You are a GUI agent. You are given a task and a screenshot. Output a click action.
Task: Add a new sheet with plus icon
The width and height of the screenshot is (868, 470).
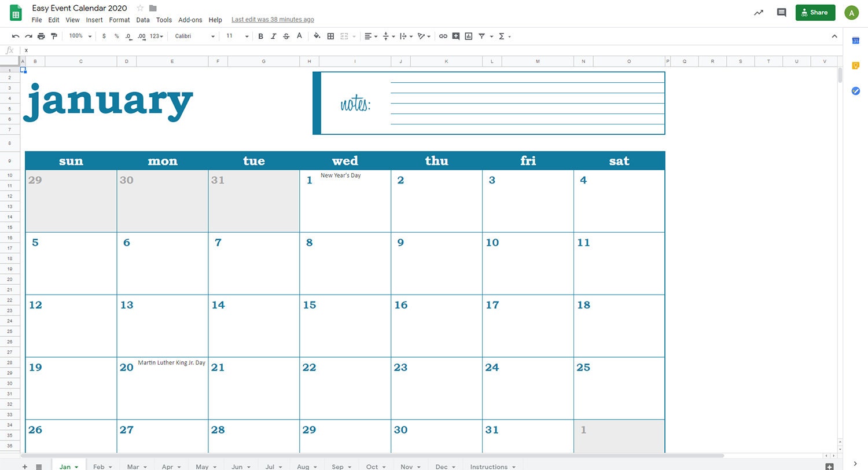[24, 467]
